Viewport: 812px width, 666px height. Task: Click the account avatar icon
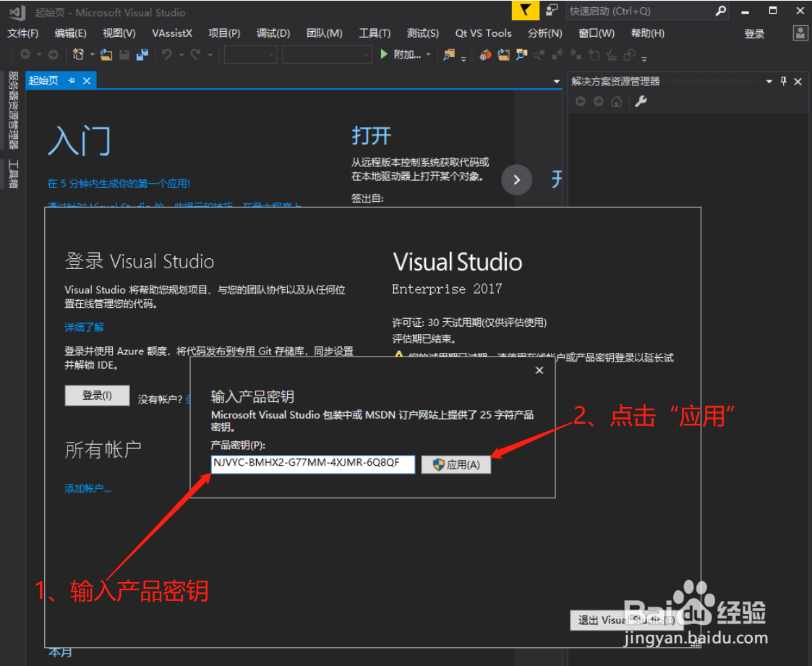coord(800,34)
